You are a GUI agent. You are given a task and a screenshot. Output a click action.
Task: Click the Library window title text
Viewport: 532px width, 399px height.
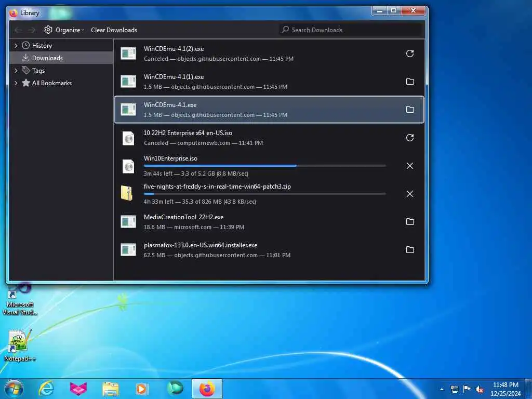30,13
